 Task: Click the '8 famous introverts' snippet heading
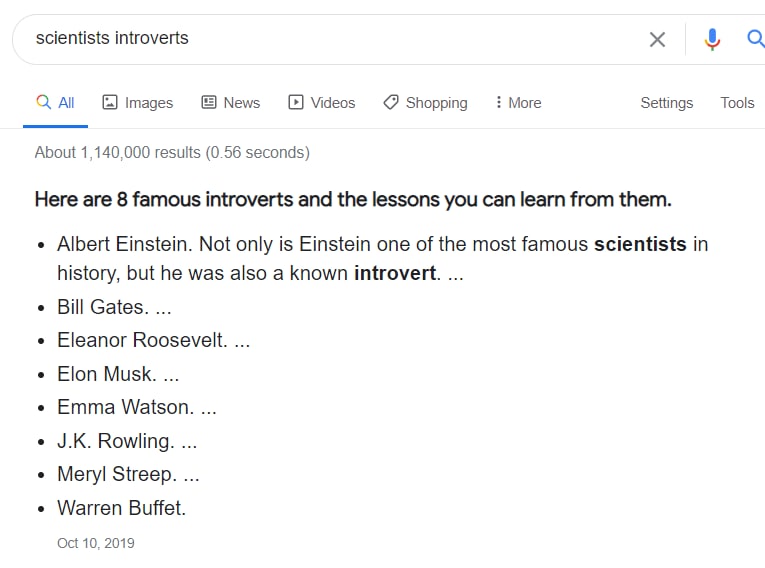(x=353, y=200)
